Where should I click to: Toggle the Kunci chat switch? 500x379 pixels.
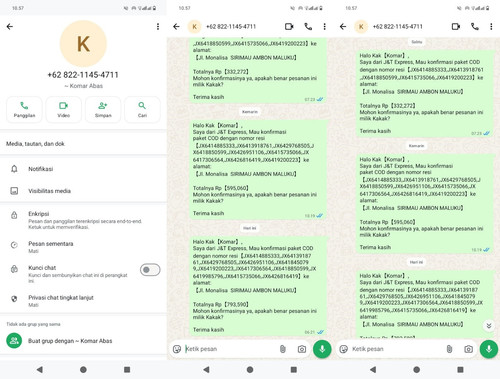pyautogui.click(x=150, y=270)
